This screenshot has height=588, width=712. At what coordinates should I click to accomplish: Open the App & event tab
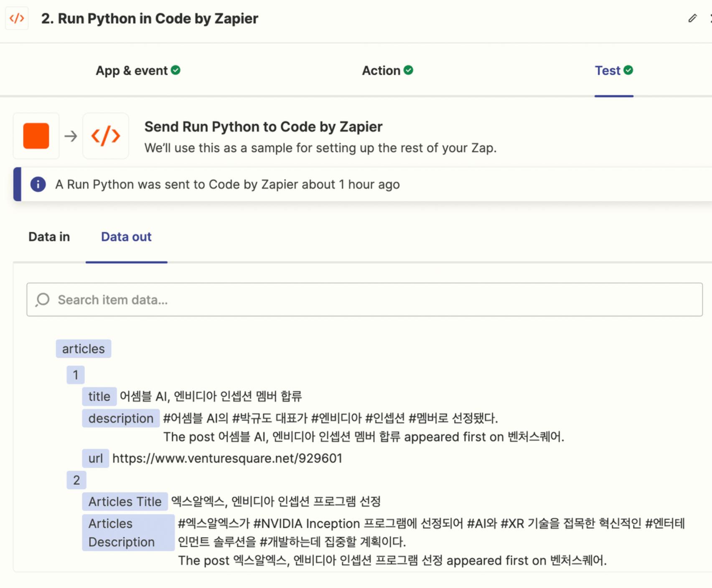[138, 71]
